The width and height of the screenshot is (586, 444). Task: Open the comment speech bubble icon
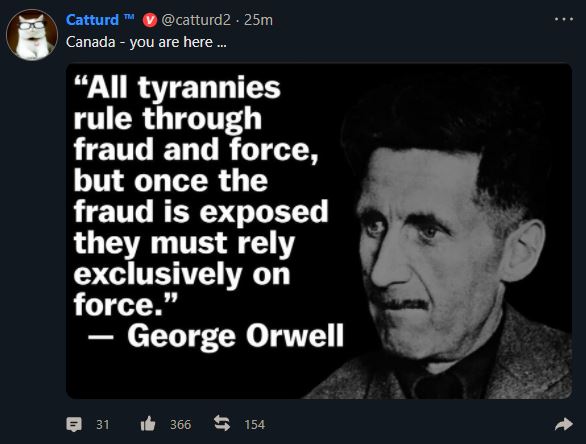click(x=74, y=424)
